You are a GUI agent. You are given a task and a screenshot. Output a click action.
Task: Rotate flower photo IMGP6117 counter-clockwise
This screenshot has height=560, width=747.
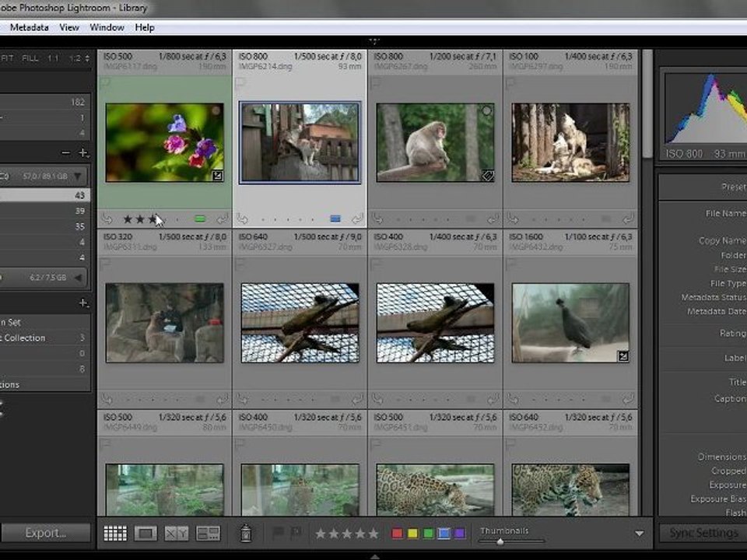107,219
